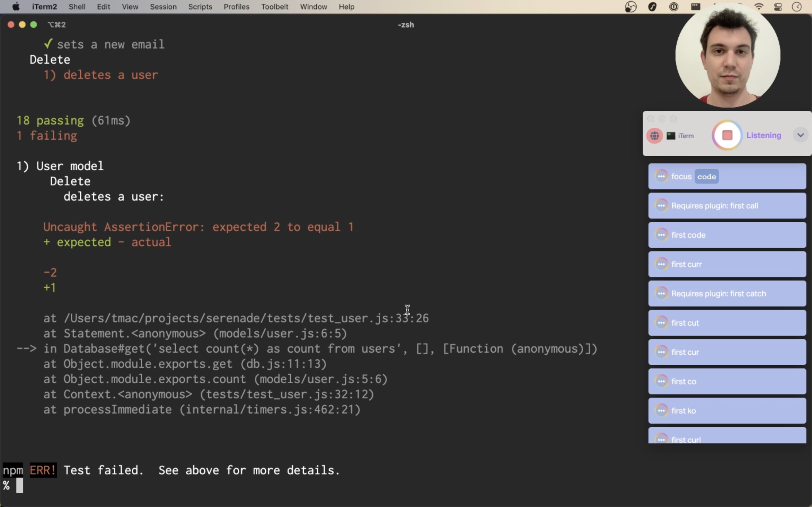Select 'Requires plugin: first catch' suggestion
Screen dimensions: 812x507
727,294
